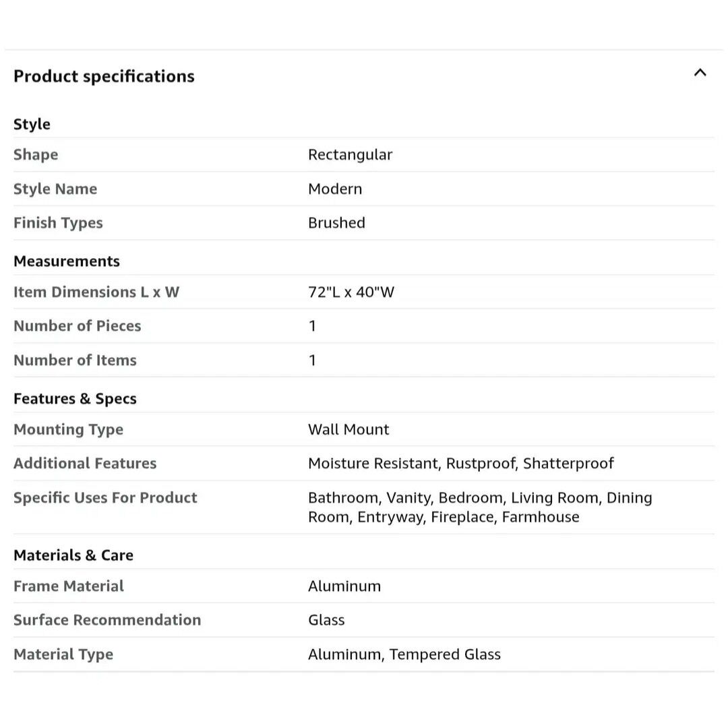Select the Moisture Resistant, Rustproof, Shatterproof text

[x=461, y=463]
